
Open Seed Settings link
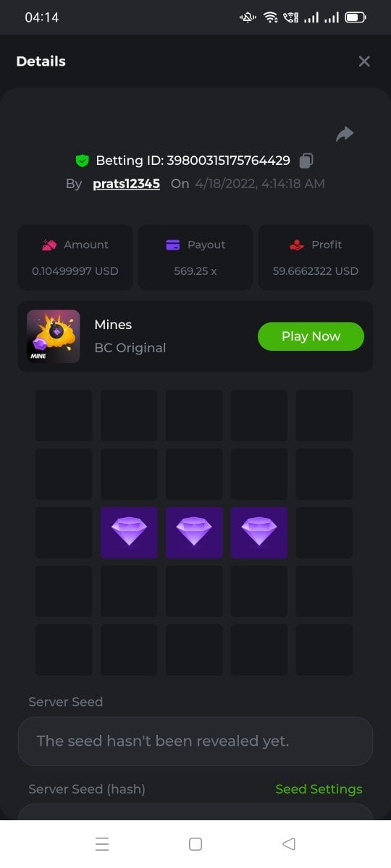(x=319, y=789)
